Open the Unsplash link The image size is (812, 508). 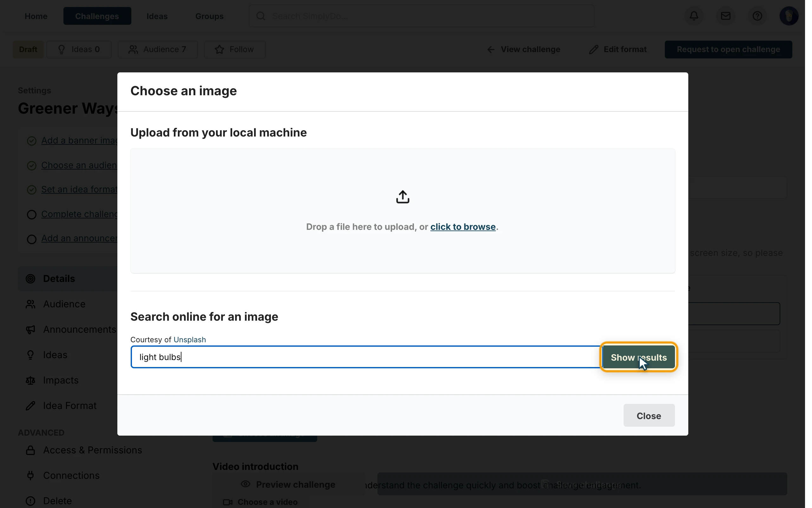click(190, 340)
